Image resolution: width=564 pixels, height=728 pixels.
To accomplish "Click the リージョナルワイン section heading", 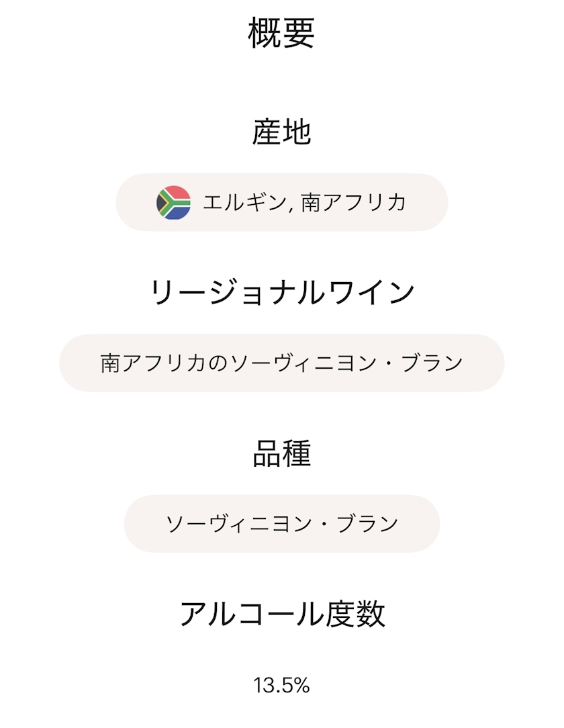I will pyautogui.click(x=282, y=293).
